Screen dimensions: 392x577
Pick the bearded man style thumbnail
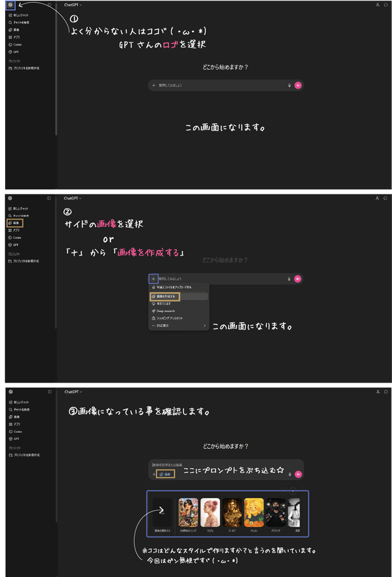[x=275, y=512]
